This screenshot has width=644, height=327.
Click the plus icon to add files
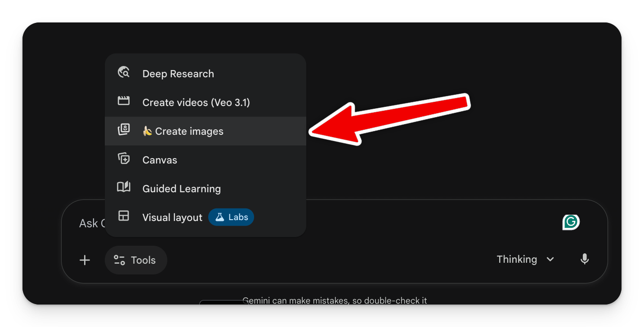(x=85, y=260)
